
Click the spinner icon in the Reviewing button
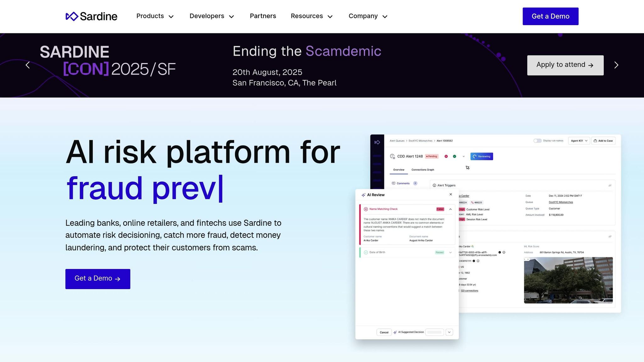click(x=475, y=156)
